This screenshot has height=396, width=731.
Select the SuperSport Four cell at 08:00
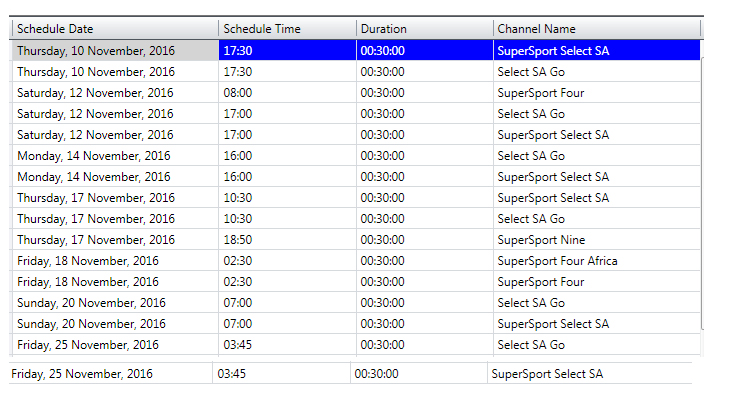[x=597, y=93]
